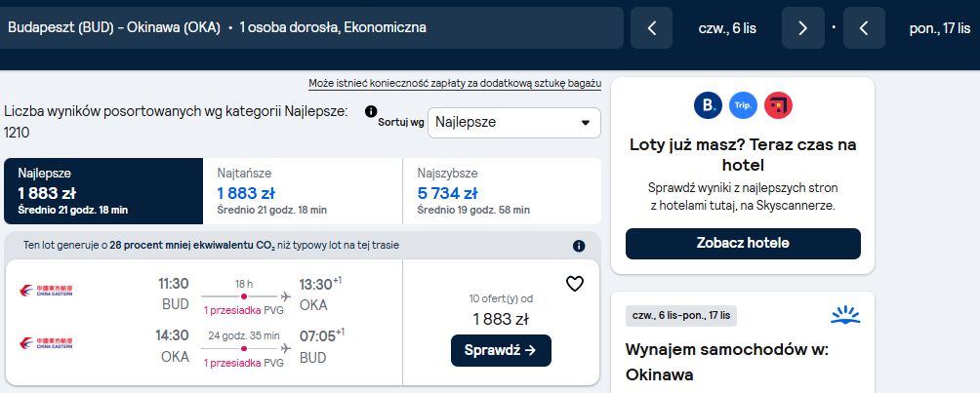Select the Najlepsze tab

coord(103,191)
